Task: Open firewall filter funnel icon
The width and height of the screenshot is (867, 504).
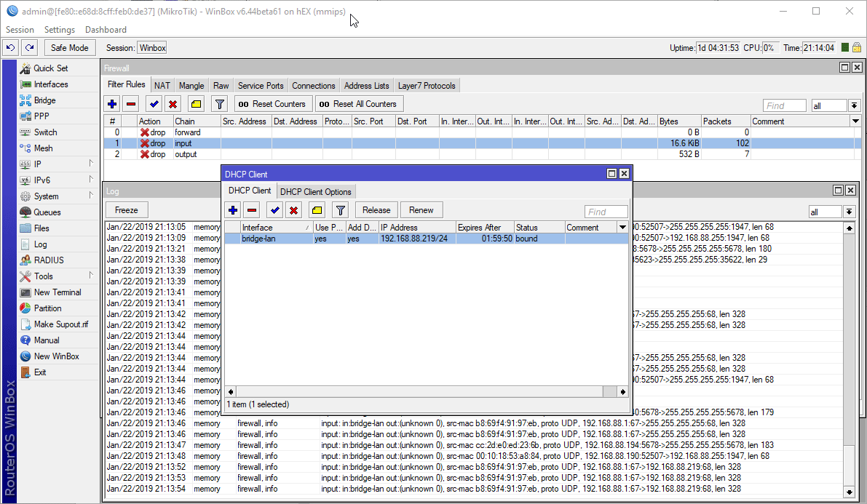Action: pos(220,104)
